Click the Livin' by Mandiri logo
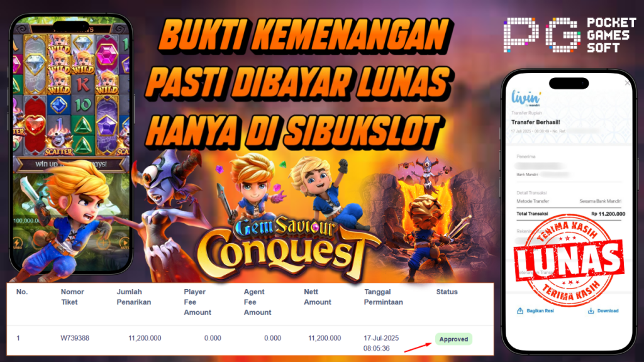644x362 pixels. click(x=526, y=99)
